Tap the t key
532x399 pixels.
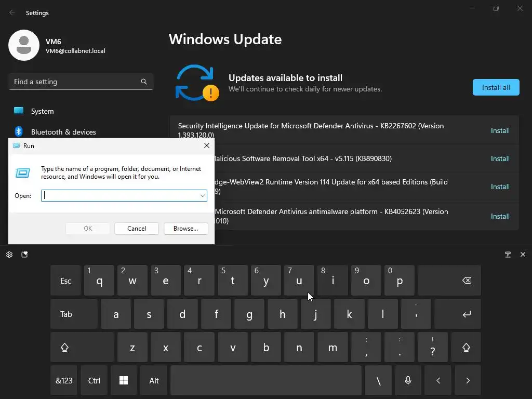click(x=232, y=281)
